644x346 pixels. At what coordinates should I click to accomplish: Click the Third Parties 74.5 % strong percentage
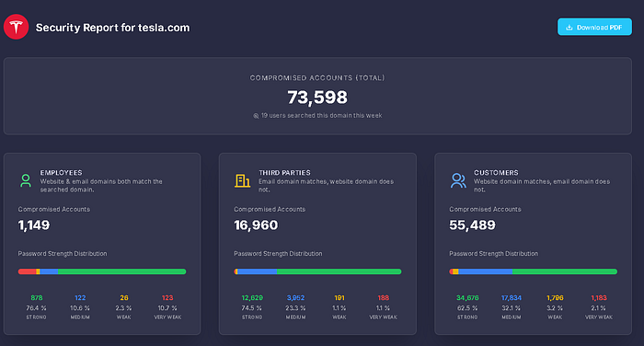[x=252, y=307]
